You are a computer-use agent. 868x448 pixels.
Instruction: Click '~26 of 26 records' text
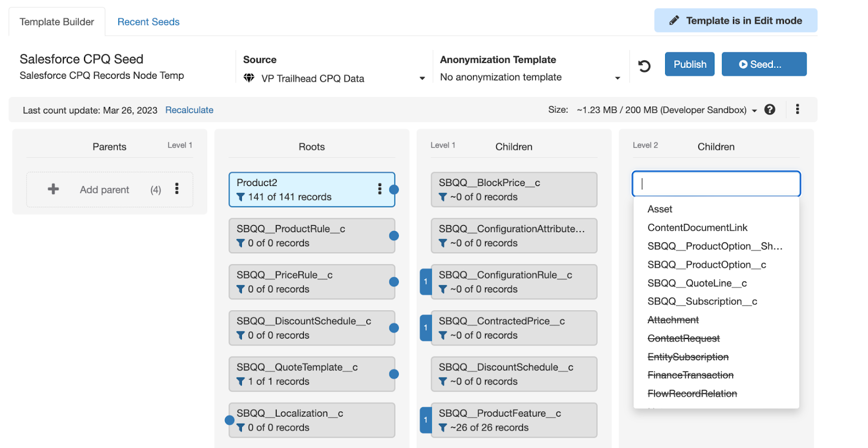(489, 427)
